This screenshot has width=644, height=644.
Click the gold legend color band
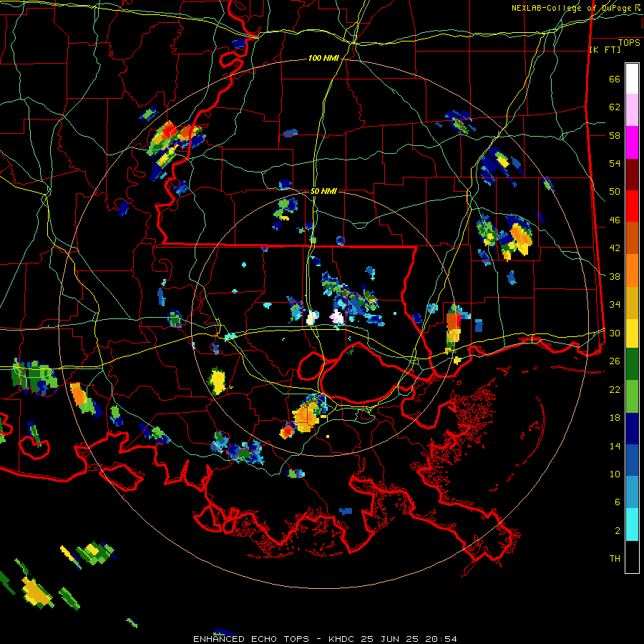[632, 303]
